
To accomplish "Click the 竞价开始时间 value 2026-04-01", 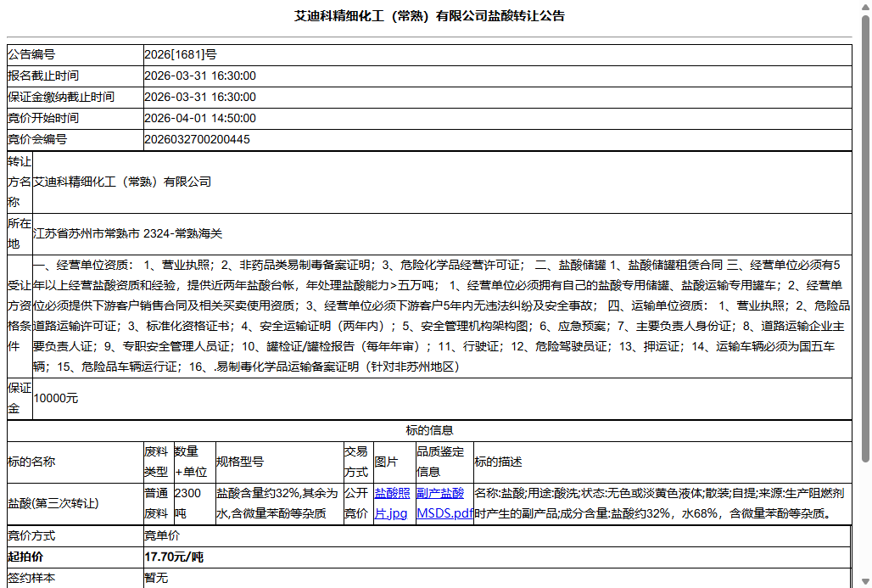I will click(x=200, y=118).
